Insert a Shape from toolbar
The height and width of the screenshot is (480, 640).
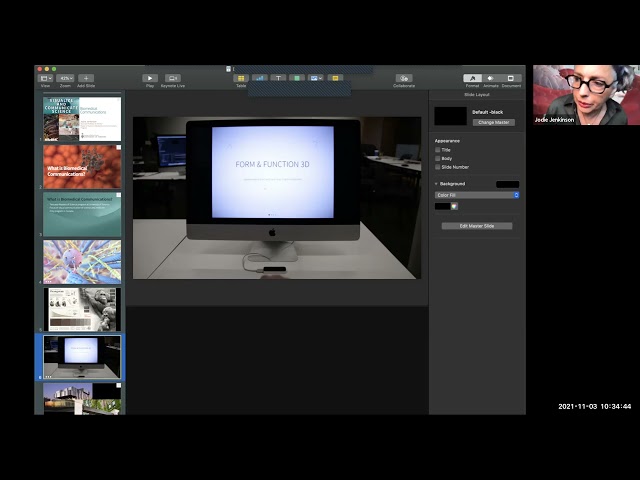[297, 78]
